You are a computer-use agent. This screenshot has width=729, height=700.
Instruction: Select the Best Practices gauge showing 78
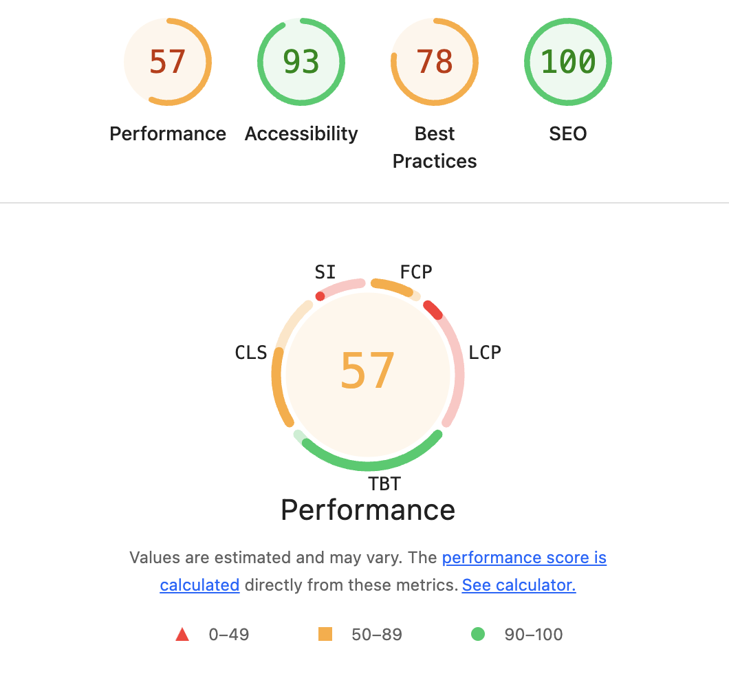(x=435, y=63)
